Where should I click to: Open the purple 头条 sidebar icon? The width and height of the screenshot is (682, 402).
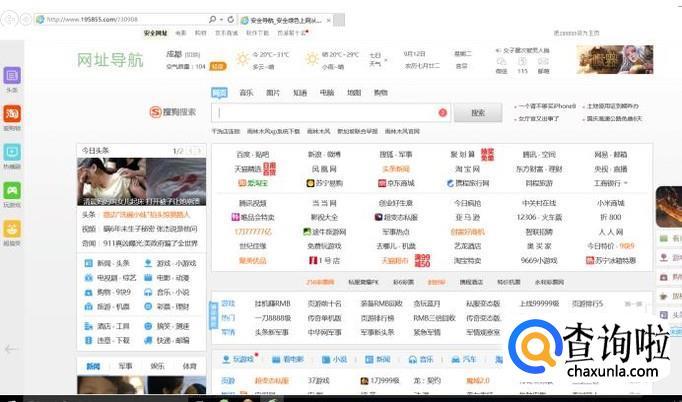tap(12, 75)
